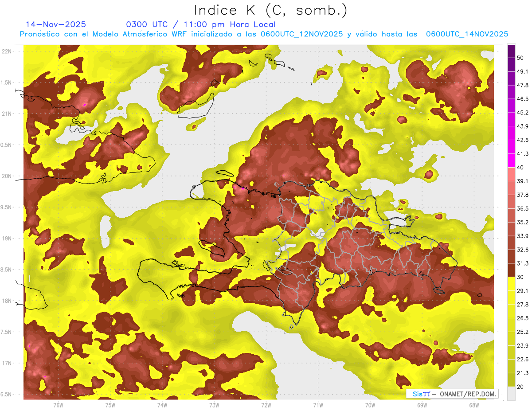Click the '27.8' color bar label

[522, 305]
